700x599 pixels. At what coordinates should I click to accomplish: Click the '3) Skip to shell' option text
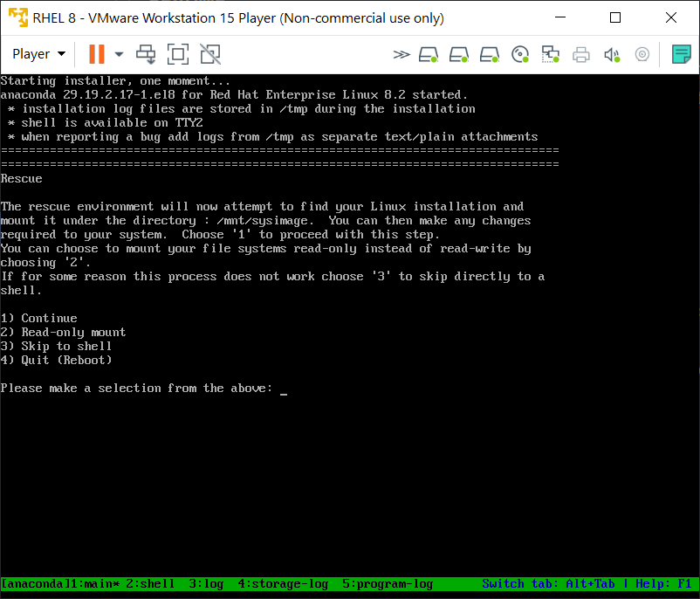56,346
